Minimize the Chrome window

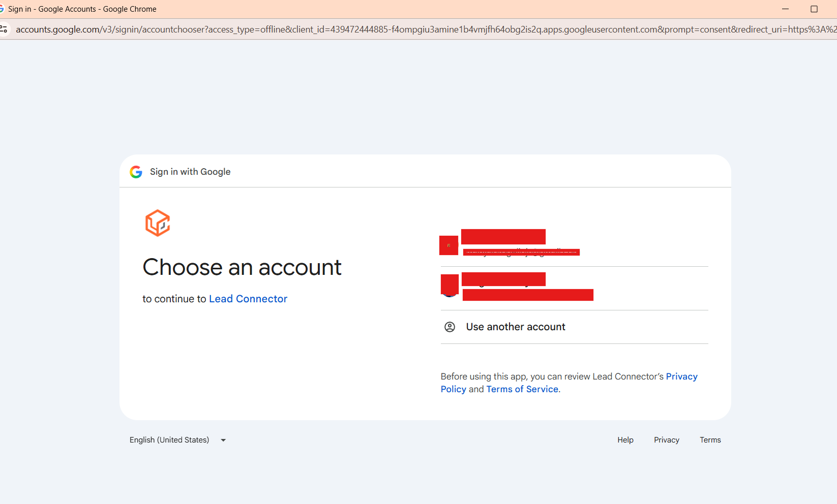[x=785, y=9]
